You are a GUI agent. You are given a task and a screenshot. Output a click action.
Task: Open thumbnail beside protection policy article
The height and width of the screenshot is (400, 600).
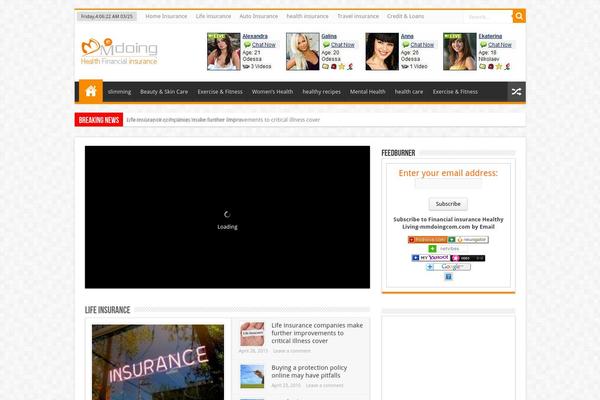click(252, 376)
